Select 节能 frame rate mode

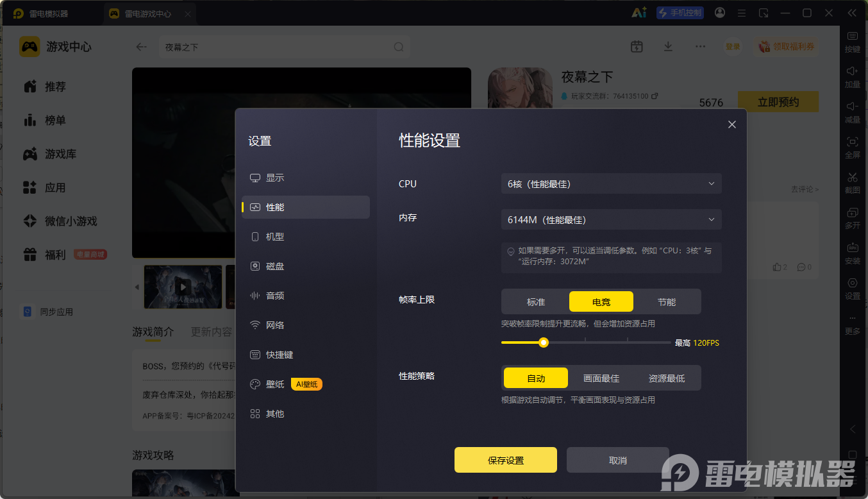(x=667, y=301)
